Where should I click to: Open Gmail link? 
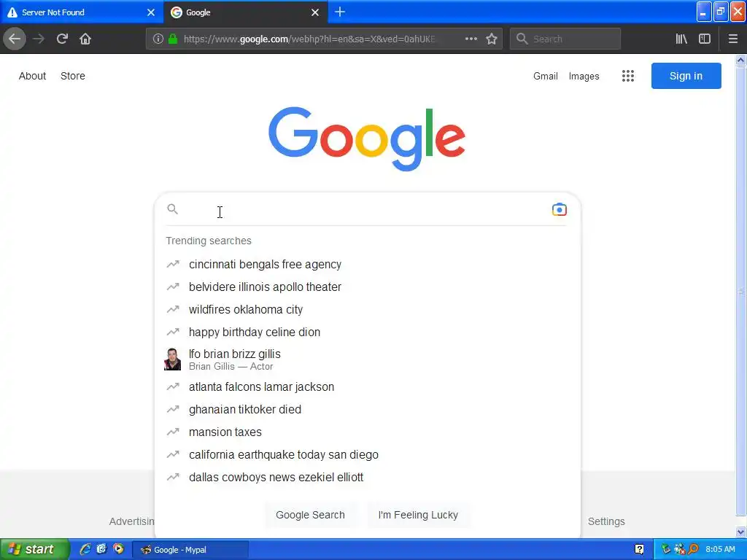pyautogui.click(x=546, y=76)
